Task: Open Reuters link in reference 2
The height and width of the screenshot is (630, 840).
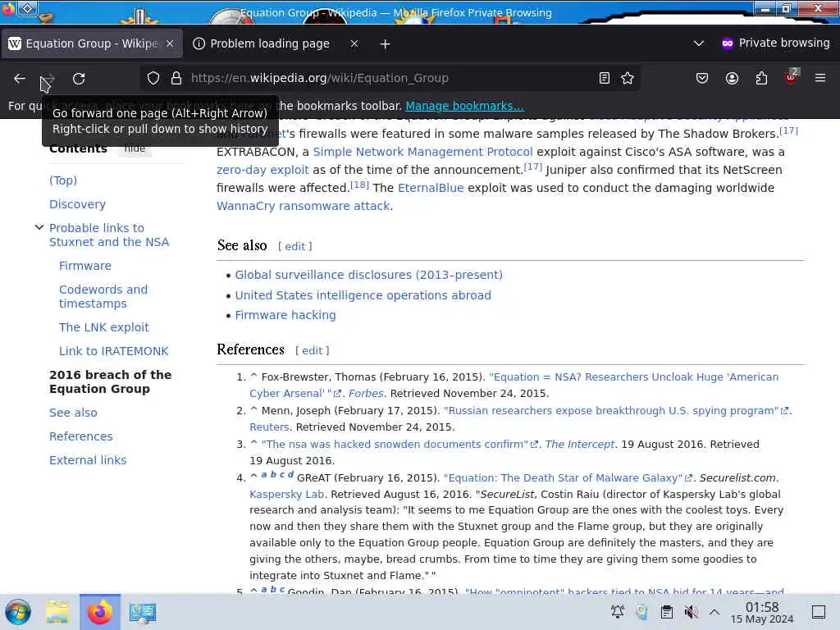Action: (x=269, y=427)
